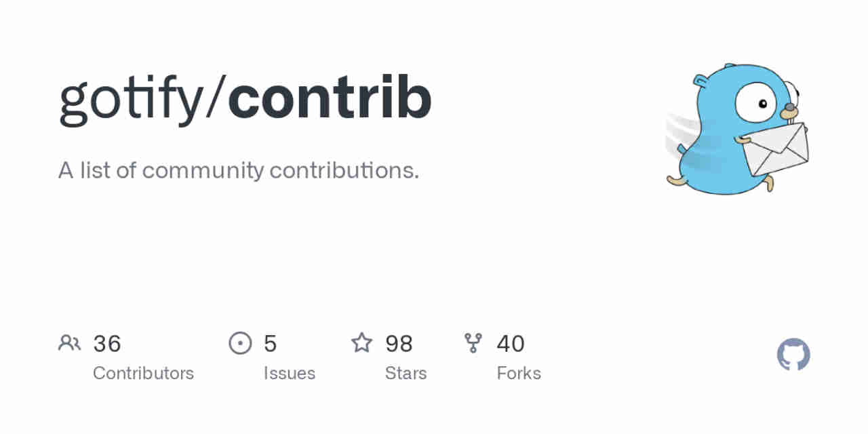The image size is (868, 434).
Task: Open the "Forks" label
Action: point(519,373)
